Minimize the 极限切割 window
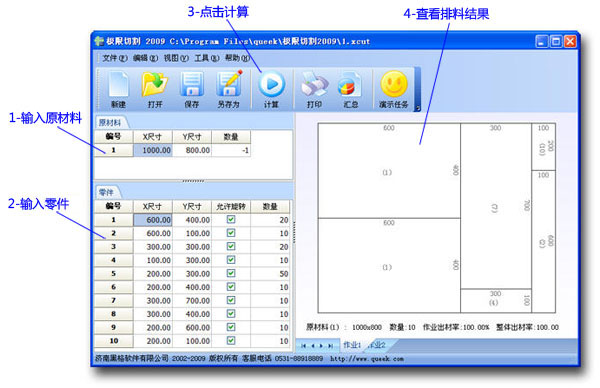 tap(541, 41)
